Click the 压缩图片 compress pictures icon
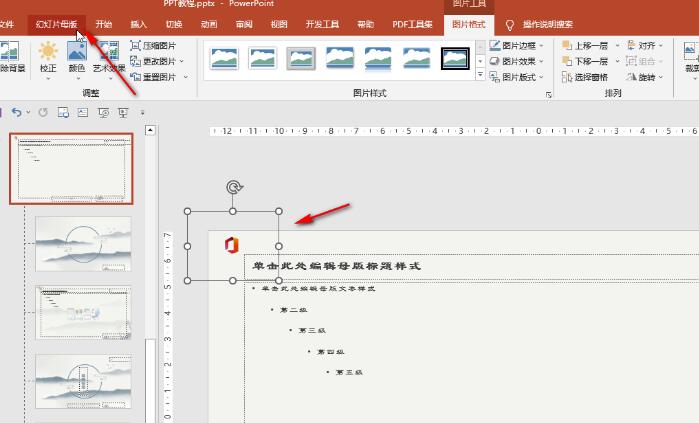The width and height of the screenshot is (699, 423). 136,46
